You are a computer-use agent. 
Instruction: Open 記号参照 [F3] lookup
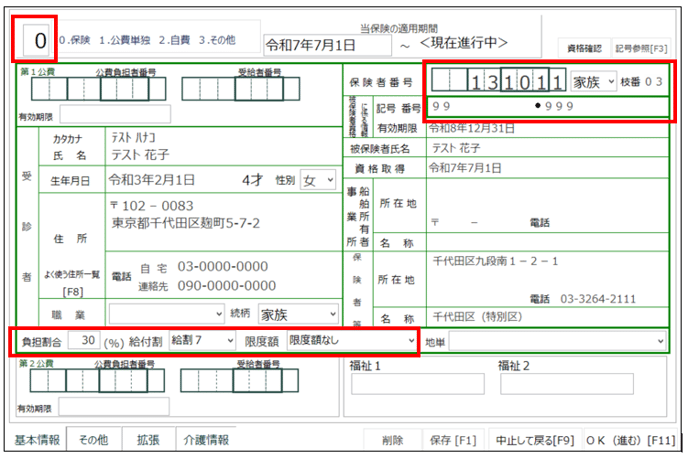click(x=642, y=45)
